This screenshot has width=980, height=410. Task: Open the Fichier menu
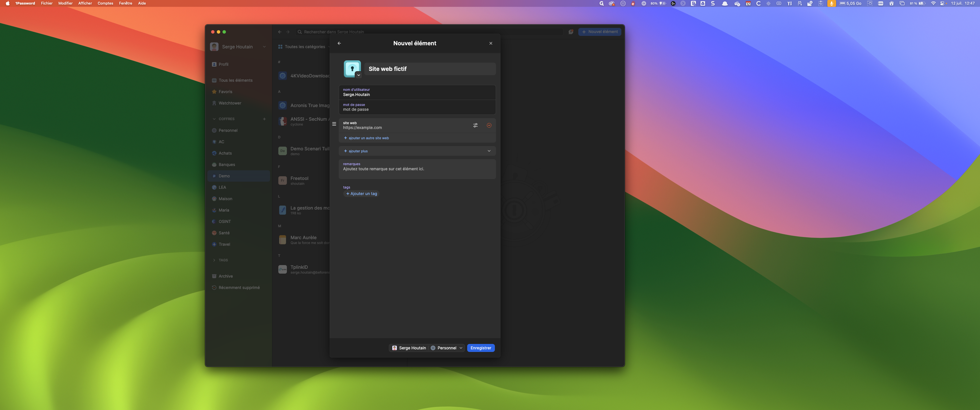click(x=47, y=3)
